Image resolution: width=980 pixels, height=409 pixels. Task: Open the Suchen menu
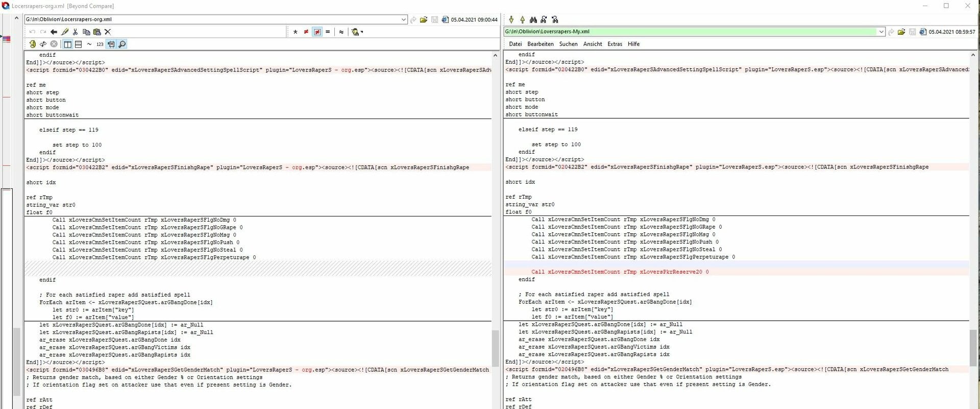click(x=568, y=44)
